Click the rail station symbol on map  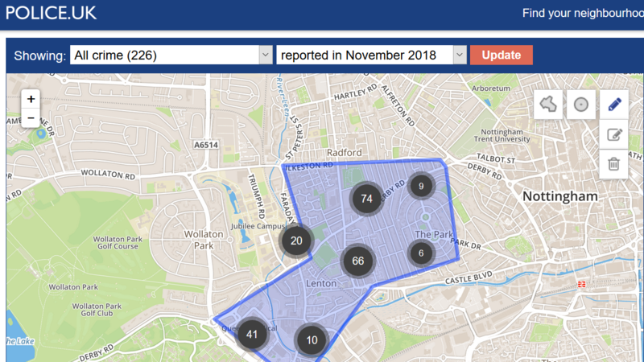tap(580, 283)
